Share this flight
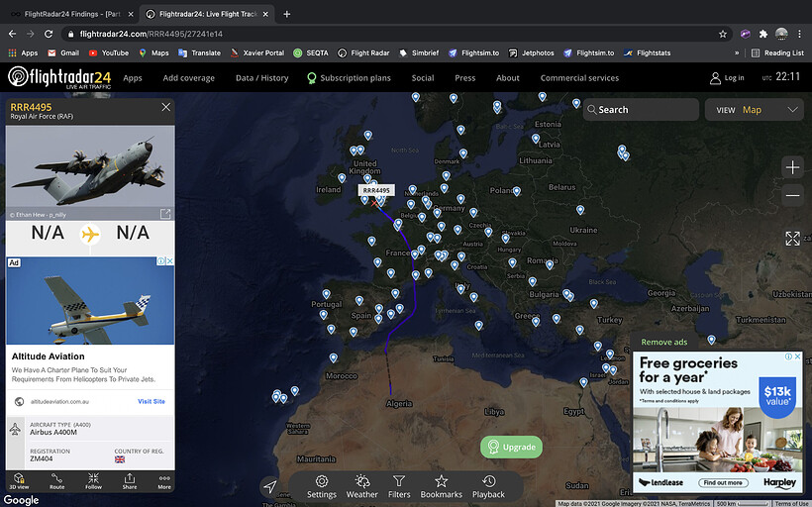Image resolution: width=812 pixels, height=507 pixels. pos(130,481)
